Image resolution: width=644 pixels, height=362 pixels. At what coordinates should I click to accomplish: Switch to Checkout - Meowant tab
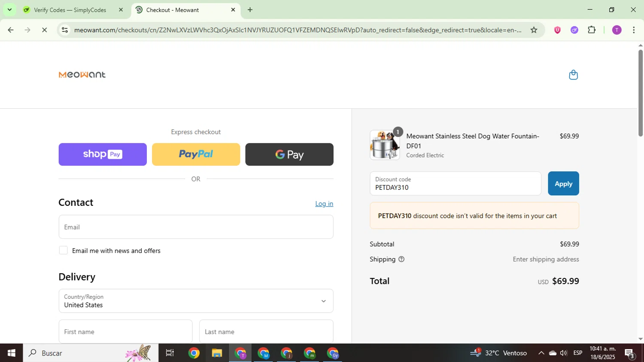pos(185,9)
